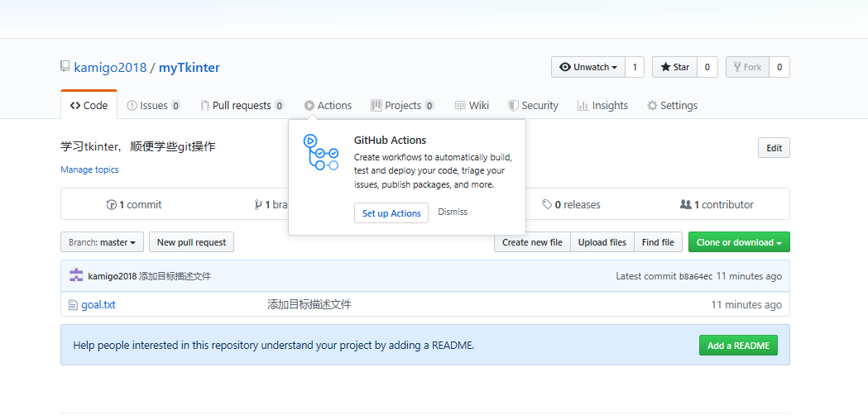
Task: Open latest commit message 添加目标描述文件 in commit bar
Action: pos(175,276)
